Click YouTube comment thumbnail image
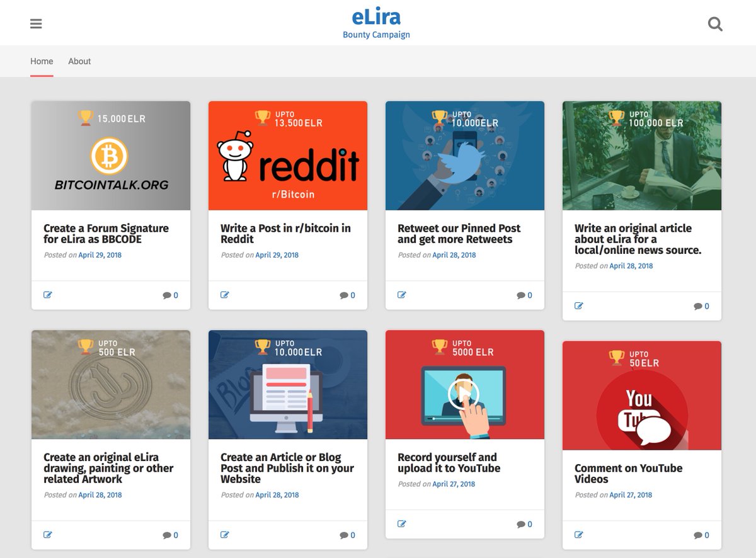The image size is (756, 558). click(x=642, y=396)
